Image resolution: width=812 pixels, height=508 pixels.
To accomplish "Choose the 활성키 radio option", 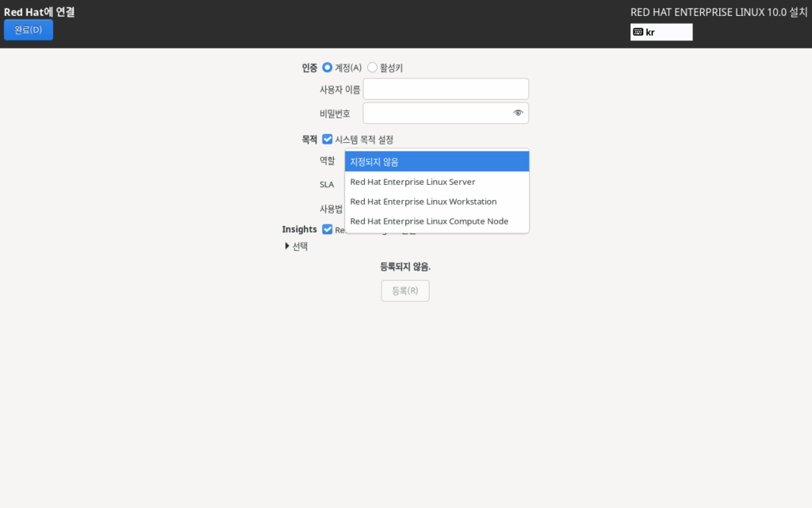I will (373, 68).
